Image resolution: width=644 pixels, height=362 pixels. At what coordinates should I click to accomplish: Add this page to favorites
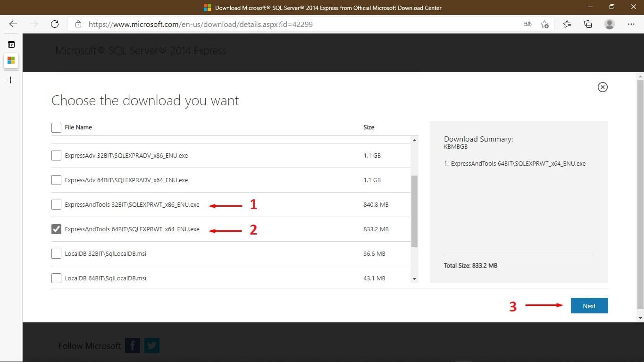(544, 24)
